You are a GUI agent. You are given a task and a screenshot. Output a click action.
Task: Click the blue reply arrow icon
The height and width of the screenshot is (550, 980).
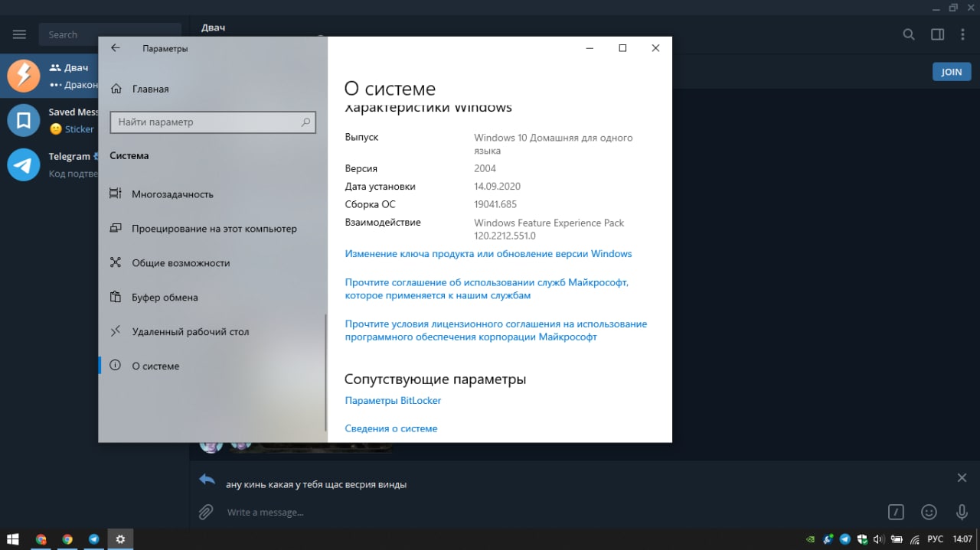coord(207,479)
